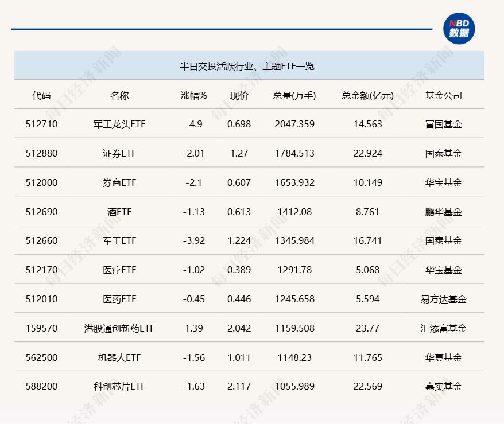
Task: Click 医药ETF name cell
Action: click(119, 299)
